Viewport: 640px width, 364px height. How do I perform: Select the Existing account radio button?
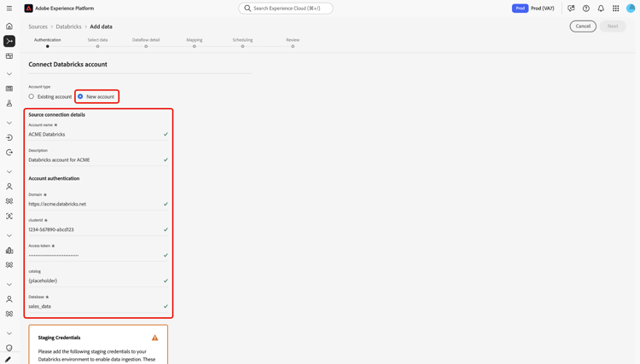(31, 96)
